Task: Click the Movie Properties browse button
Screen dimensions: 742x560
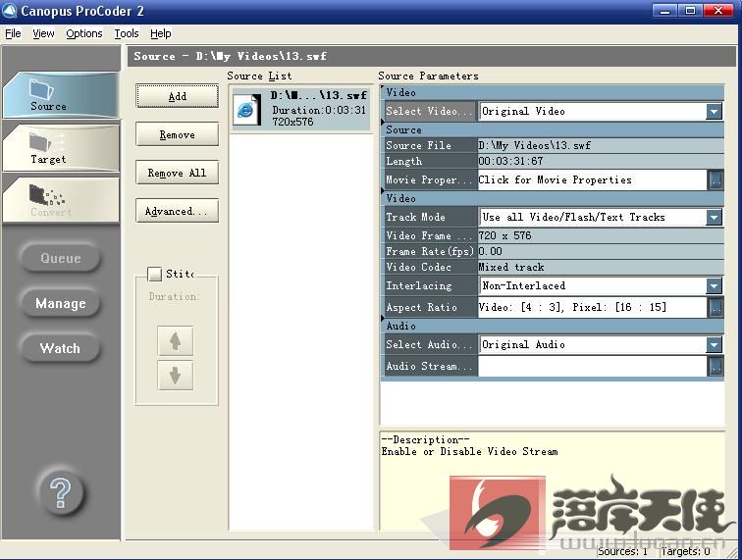Action: [715, 180]
